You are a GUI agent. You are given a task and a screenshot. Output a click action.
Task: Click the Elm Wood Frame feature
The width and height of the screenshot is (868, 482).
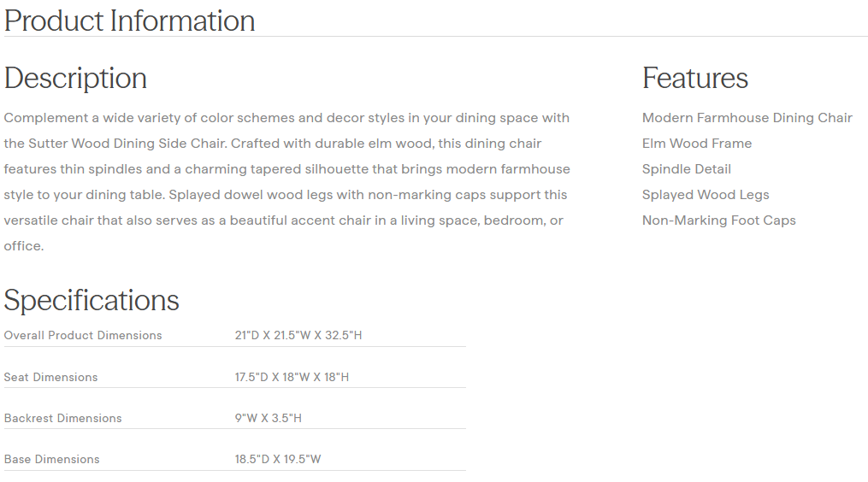click(x=696, y=144)
